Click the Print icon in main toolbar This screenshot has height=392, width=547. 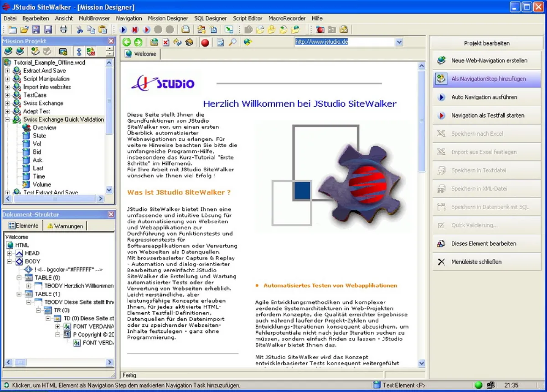[x=63, y=30]
